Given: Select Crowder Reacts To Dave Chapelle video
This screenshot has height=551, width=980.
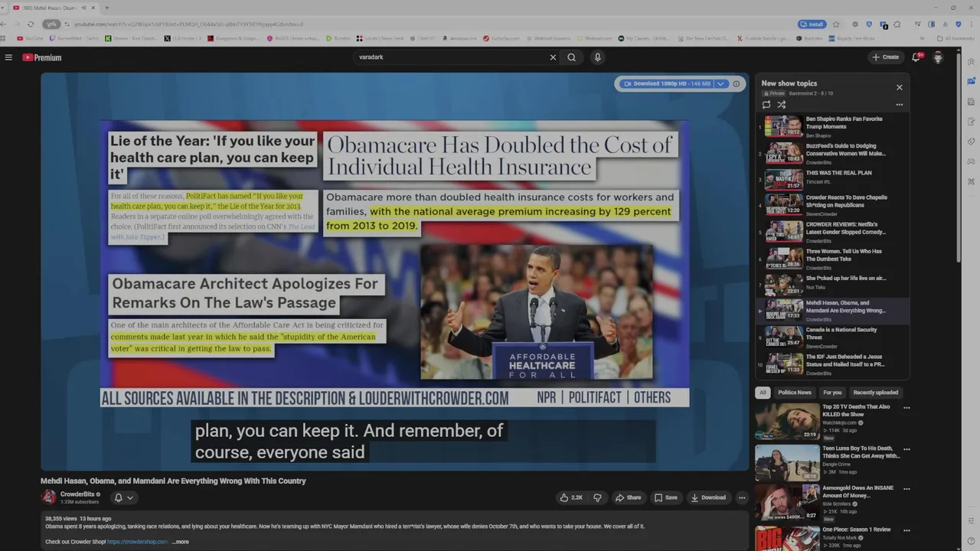Looking at the screenshot, I should [833, 205].
